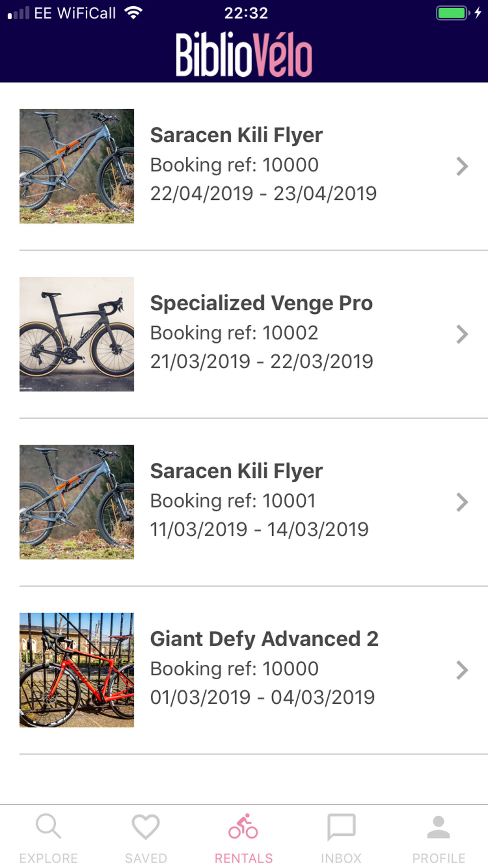The height and width of the screenshot is (868, 488).
Task: Tap the WiFi signal status icon
Action: click(134, 13)
